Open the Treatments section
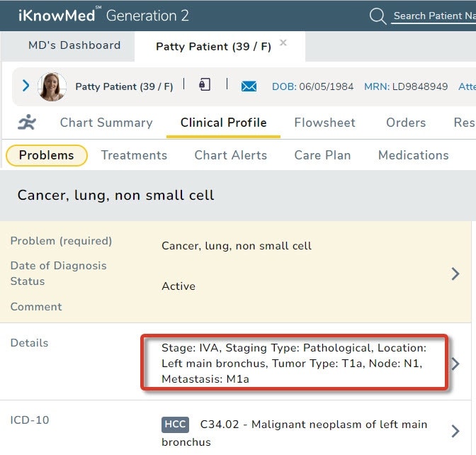Screen dimensions: 476x455 (134, 155)
